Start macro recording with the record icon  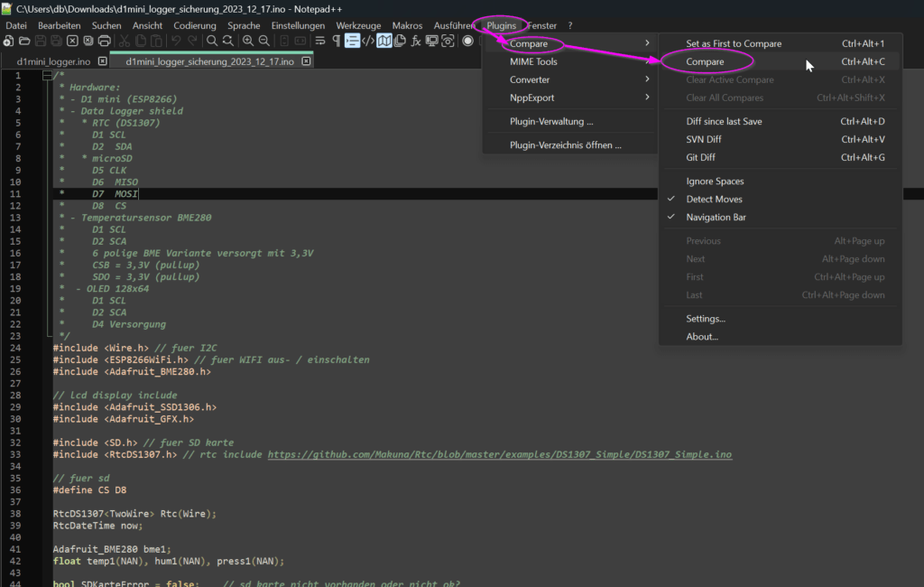(468, 41)
